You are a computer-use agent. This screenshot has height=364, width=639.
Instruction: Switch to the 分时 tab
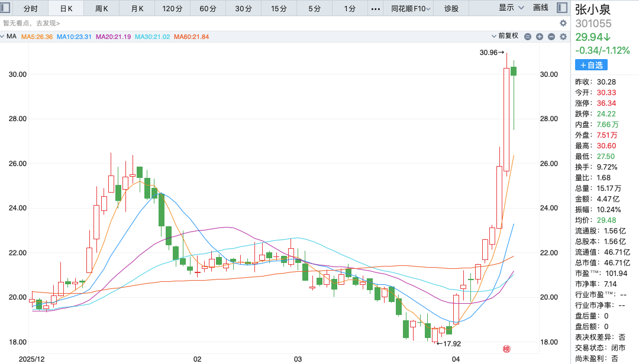coord(30,8)
